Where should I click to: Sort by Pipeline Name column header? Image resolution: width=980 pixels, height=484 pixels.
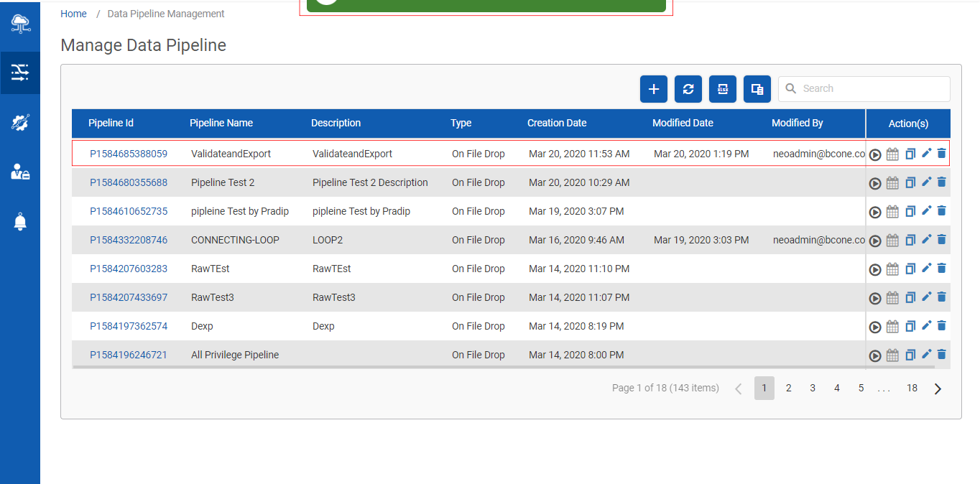221,123
